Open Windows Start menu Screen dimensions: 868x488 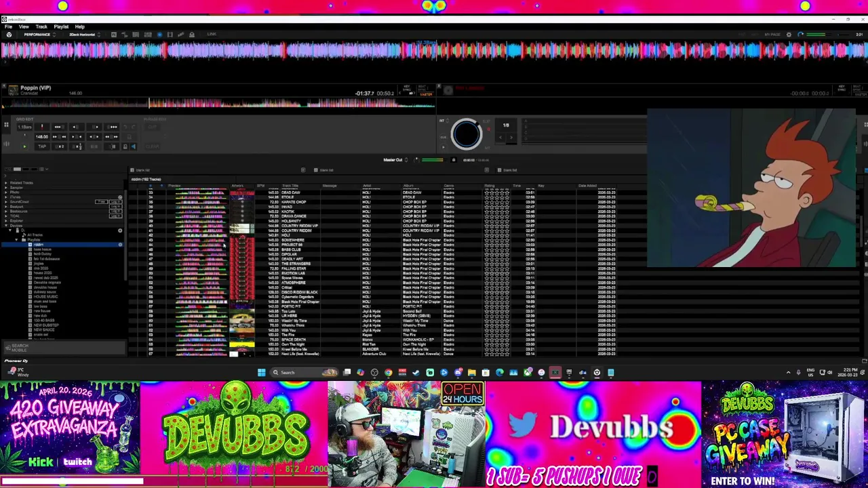[261, 372]
